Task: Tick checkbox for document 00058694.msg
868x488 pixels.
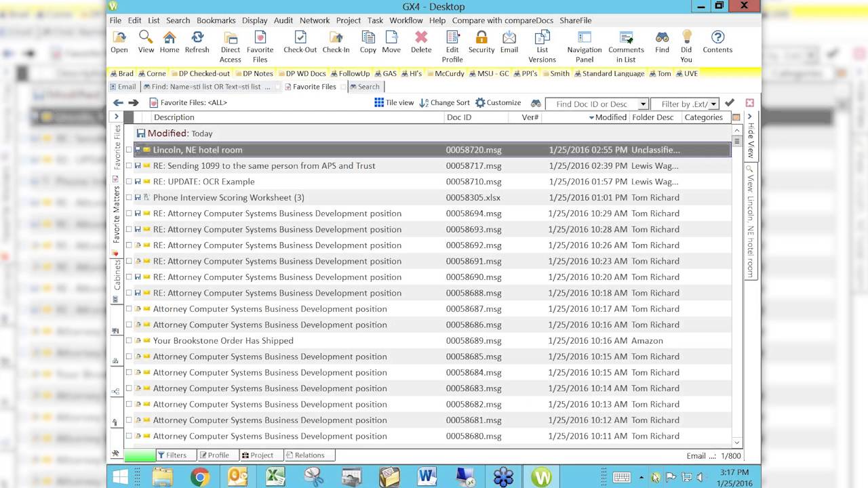Action: point(129,213)
